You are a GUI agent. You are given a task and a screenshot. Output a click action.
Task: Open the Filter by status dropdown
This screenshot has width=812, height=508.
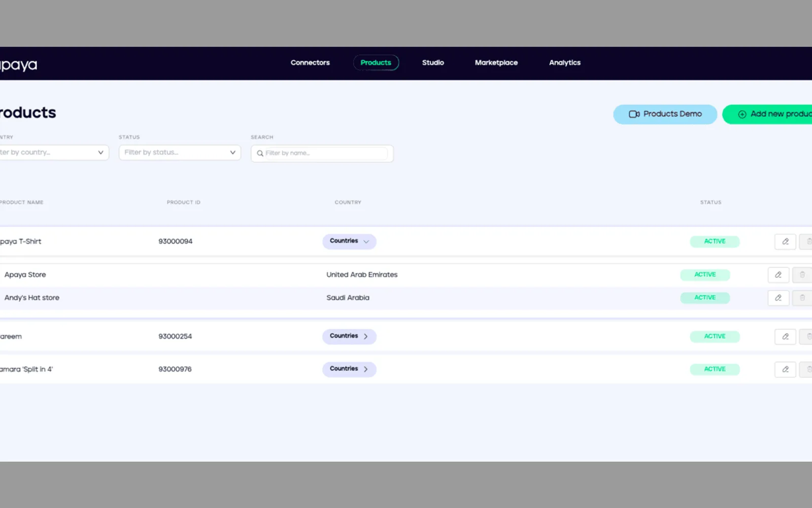180,152
